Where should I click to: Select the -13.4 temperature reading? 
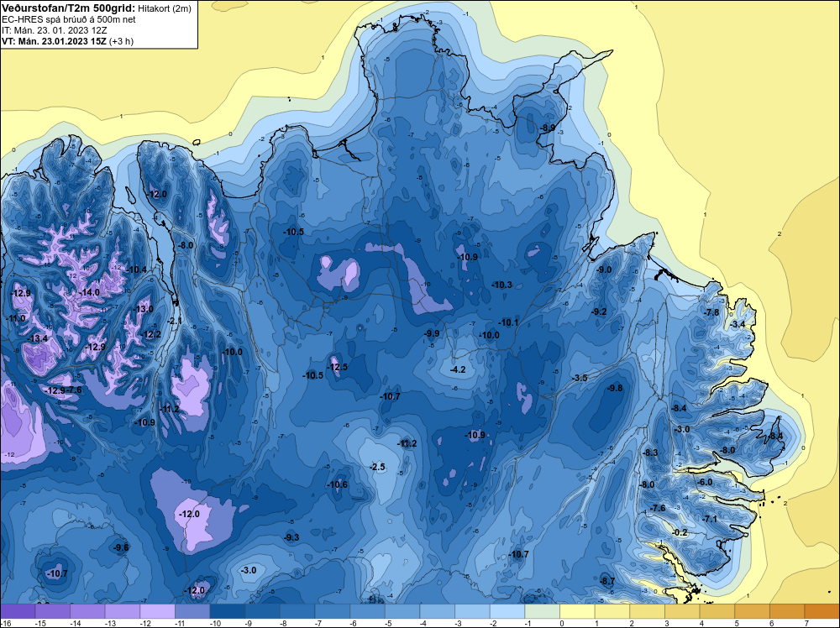click(38, 338)
